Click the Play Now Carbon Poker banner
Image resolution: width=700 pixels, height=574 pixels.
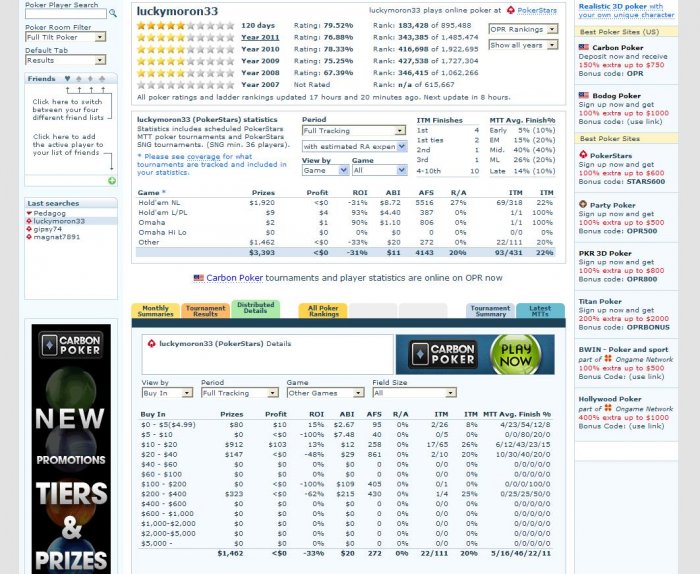point(475,354)
